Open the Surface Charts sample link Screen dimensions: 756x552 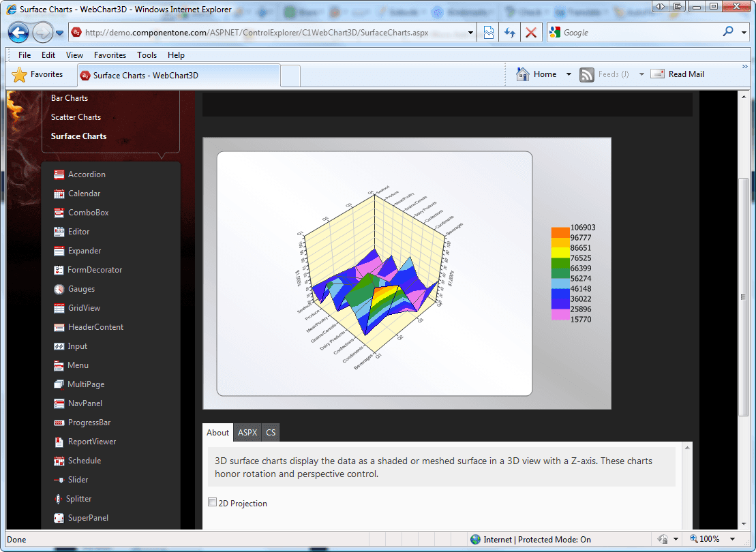(78, 136)
